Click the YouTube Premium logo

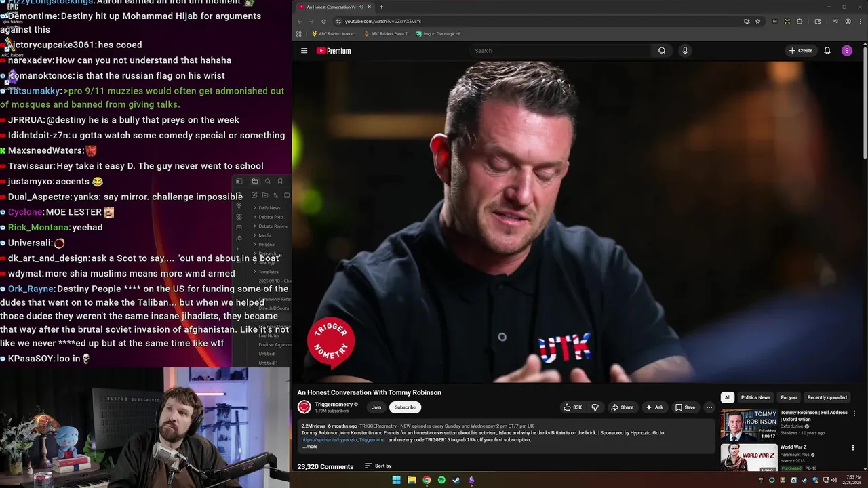(x=334, y=51)
